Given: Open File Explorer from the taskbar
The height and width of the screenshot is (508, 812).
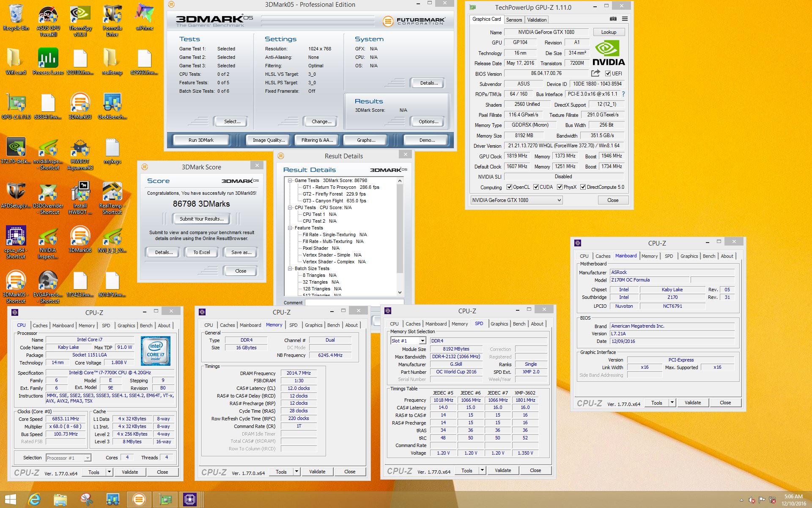Looking at the screenshot, I should pos(60,500).
